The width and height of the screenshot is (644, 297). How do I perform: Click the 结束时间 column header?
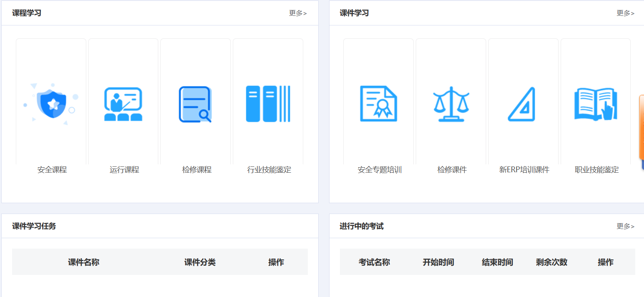click(x=497, y=262)
